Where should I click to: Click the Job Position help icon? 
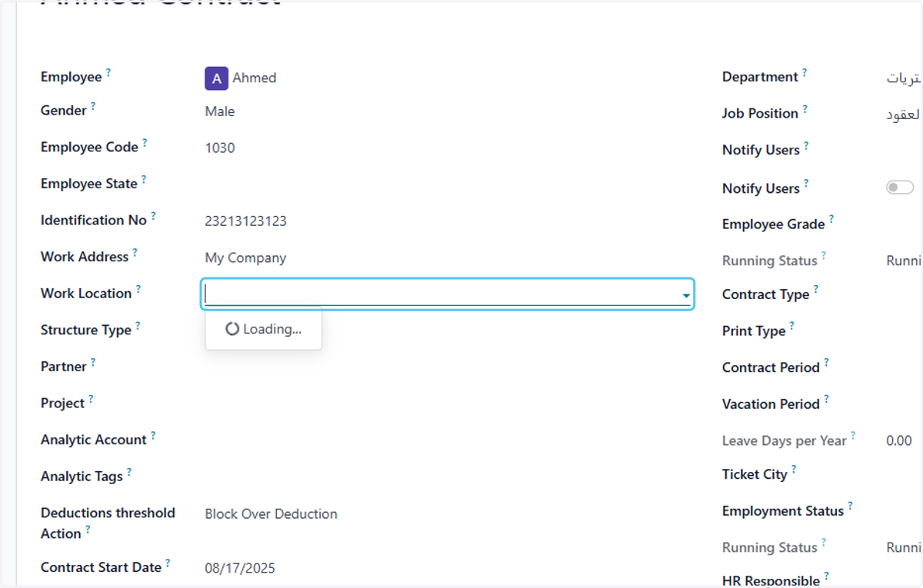[x=805, y=109]
